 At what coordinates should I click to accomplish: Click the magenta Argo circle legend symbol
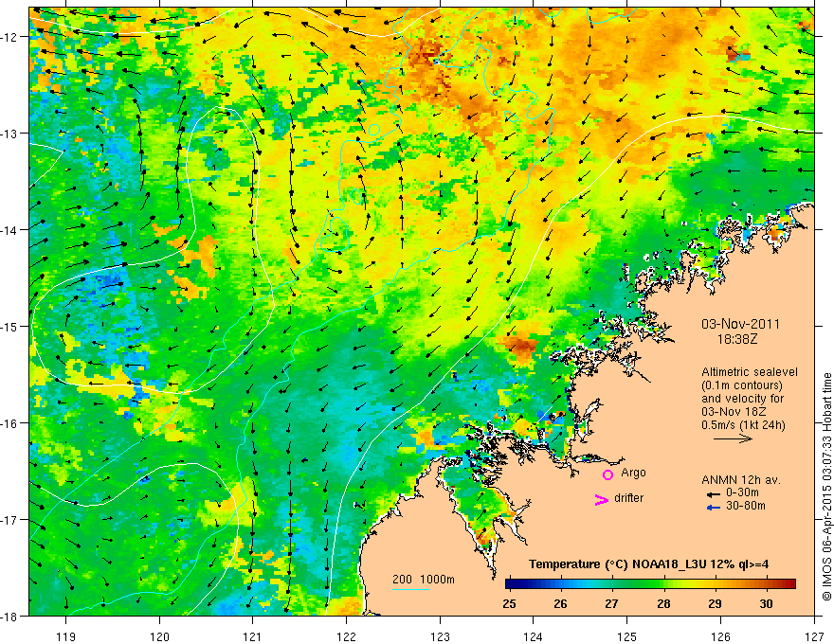pos(607,474)
